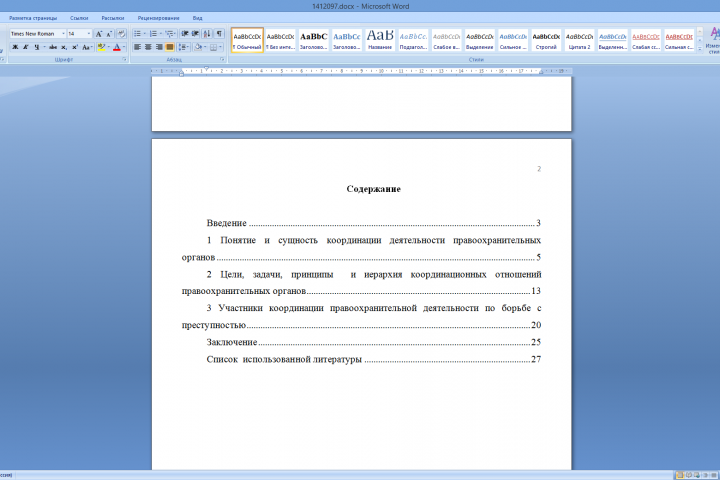Increase paragraph indent

click(x=196, y=34)
